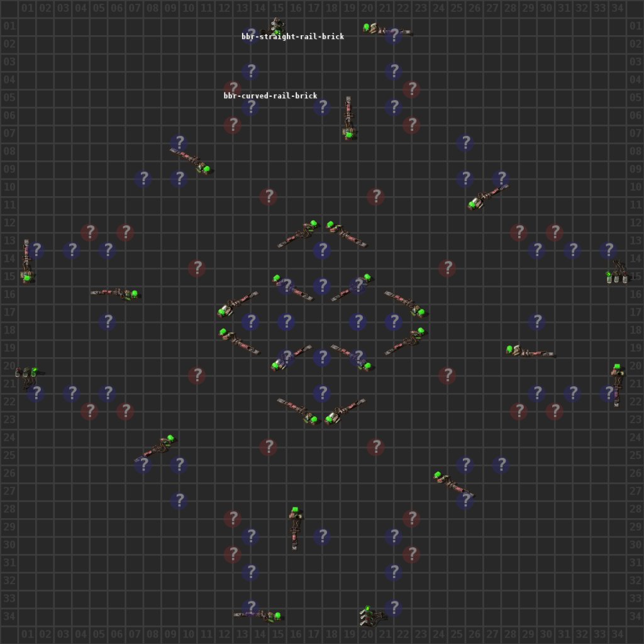
Task: Click blue question mark between columns 17-18, rows 21-22
Action: [x=323, y=393]
